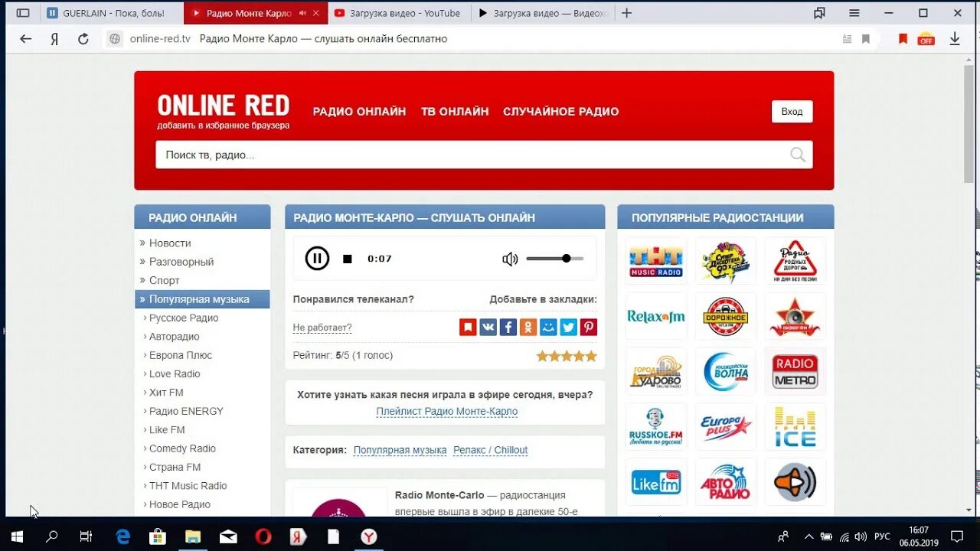This screenshot has width=980, height=551.
Task: Open Релакс / Chillout category link
Action: (490, 450)
